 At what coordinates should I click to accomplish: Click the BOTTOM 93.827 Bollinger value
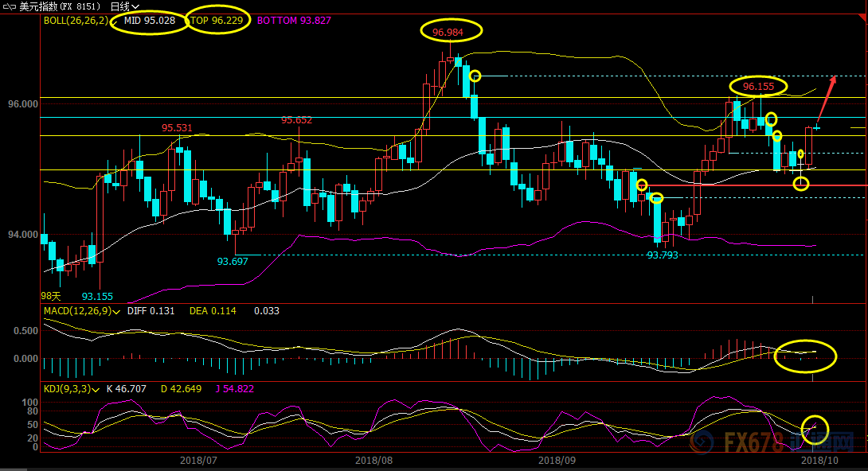[x=294, y=21]
